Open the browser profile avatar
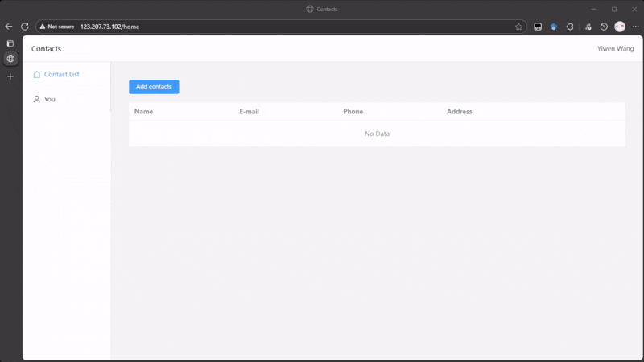This screenshot has height=362, width=644. (620, 27)
